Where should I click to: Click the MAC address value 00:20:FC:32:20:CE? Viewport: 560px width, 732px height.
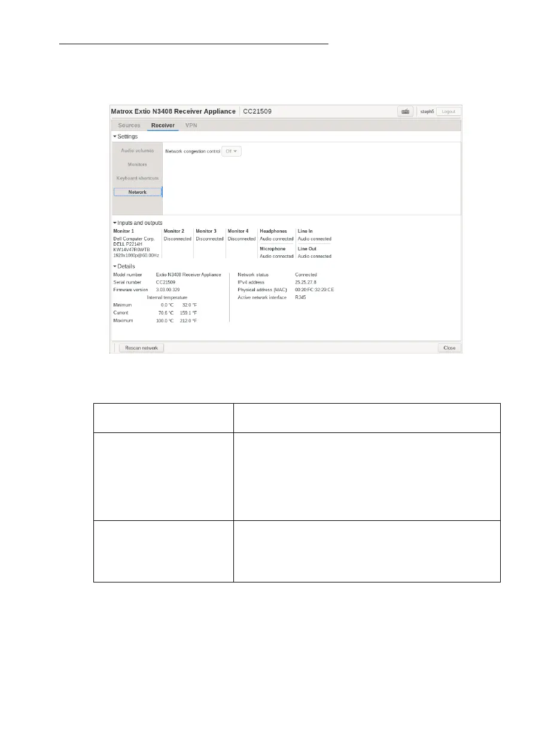point(315,289)
